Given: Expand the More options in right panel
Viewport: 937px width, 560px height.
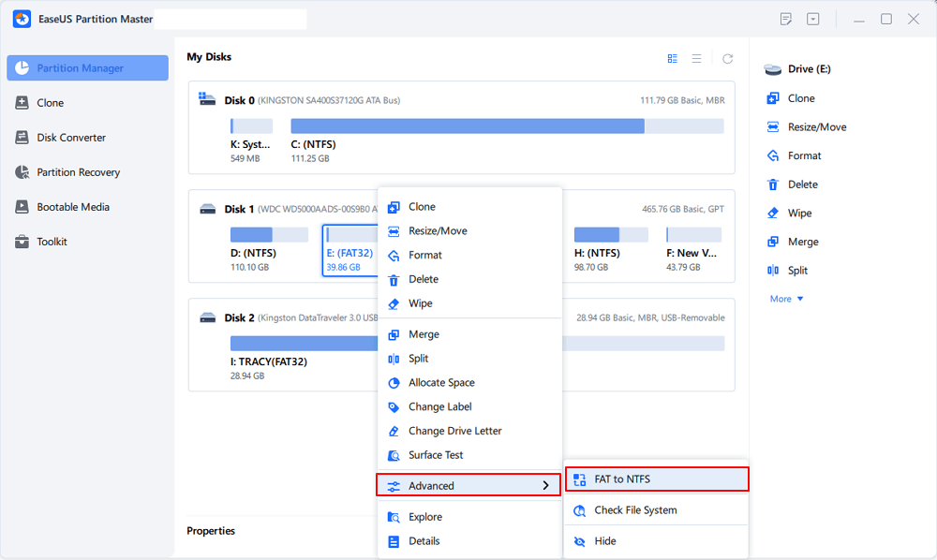Looking at the screenshot, I should pyautogui.click(x=786, y=299).
